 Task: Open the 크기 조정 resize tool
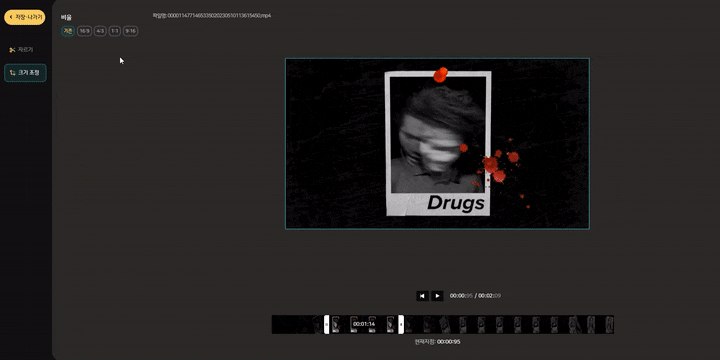pyautogui.click(x=25, y=73)
